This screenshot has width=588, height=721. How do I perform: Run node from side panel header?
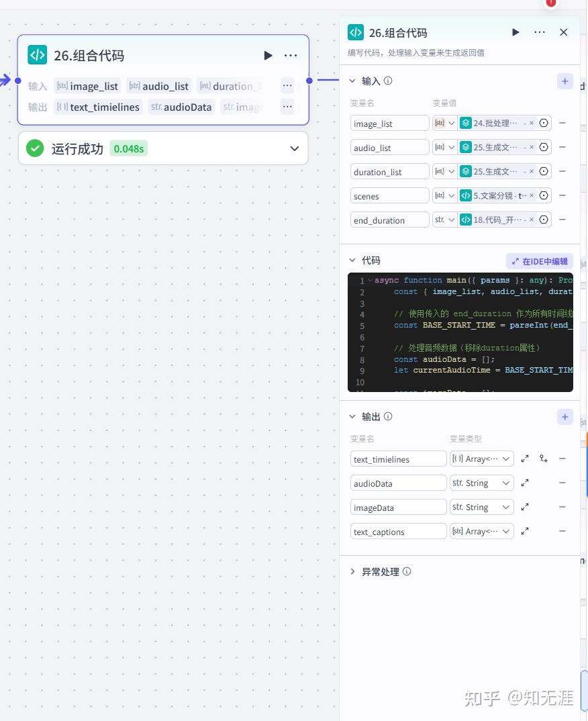point(516,32)
